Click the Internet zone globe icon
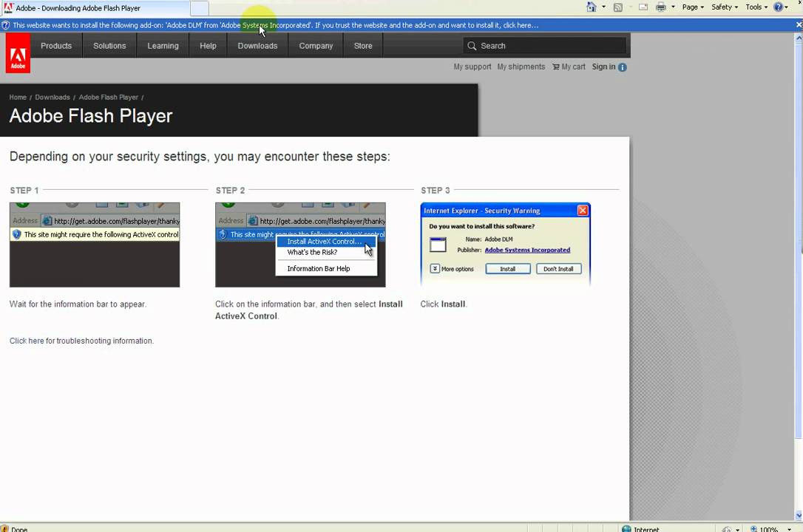 coord(626,529)
